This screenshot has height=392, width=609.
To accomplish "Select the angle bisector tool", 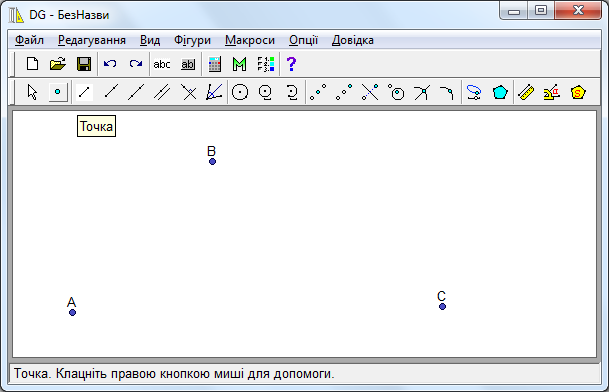I will tap(214, 92).
